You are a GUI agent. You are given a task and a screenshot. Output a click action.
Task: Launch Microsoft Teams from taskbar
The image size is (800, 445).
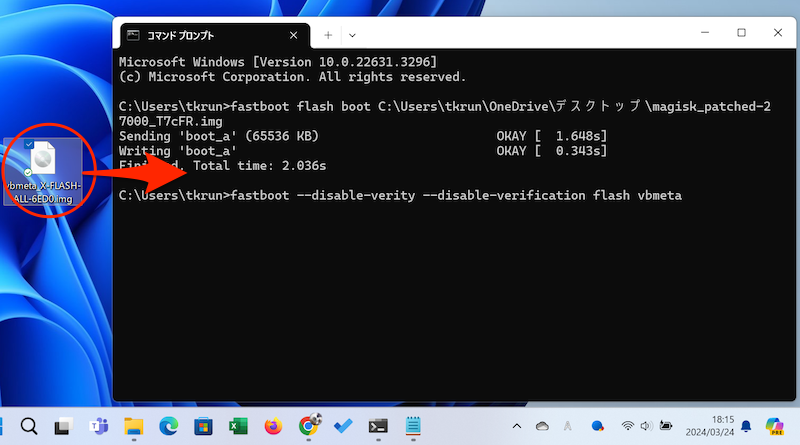pos(98,427)
